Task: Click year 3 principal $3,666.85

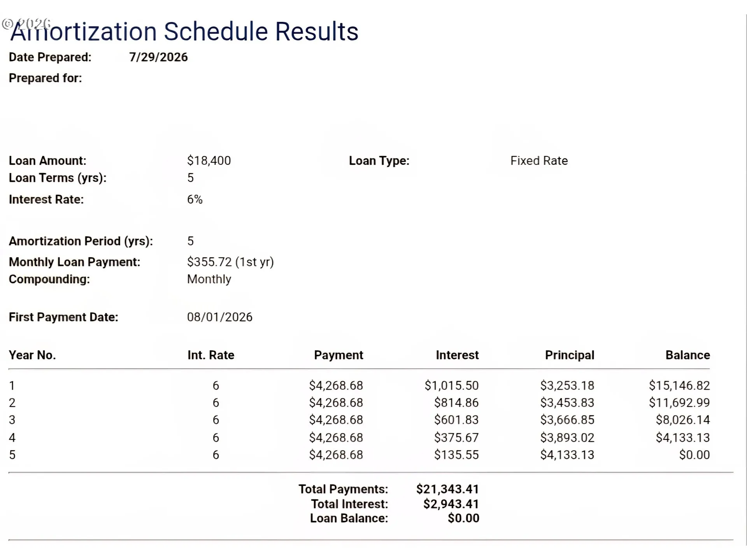Action: click(567, 420)
